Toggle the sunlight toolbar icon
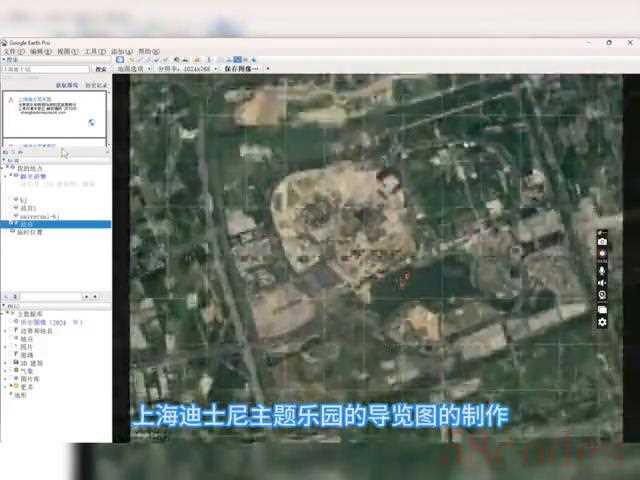The width and height of the screenshot is (640, 480). 185,60
